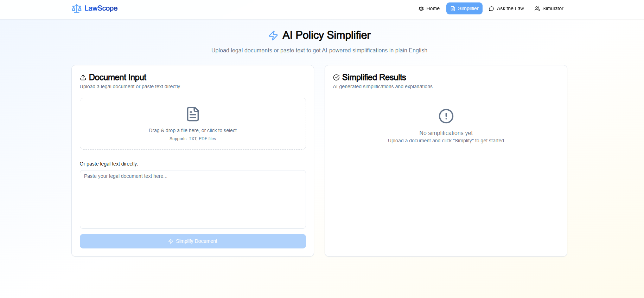Go to the Home menu item
The height and width of the screenshot is (298, 644).
tap(433, 9)
